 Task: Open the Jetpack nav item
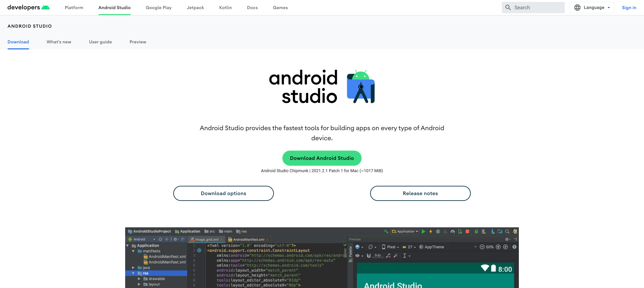coord(195,8)
